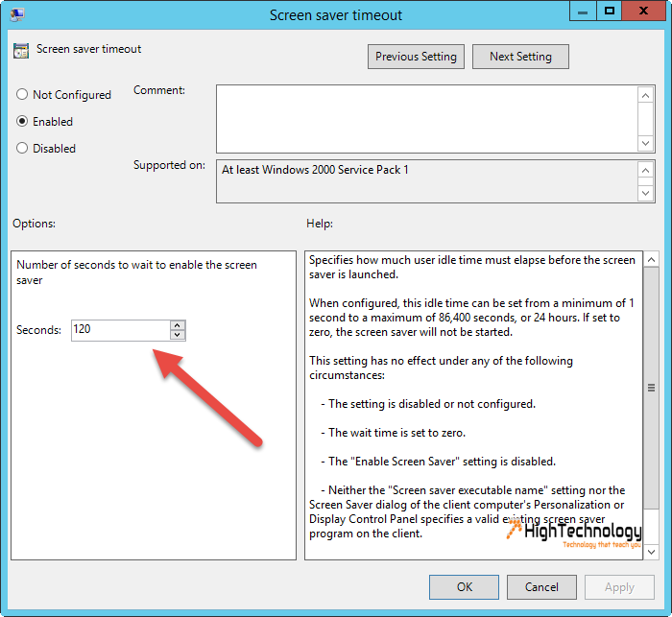
Task: Confirm with the OK button
Action: pyautogui.click(x=464, y=587)
